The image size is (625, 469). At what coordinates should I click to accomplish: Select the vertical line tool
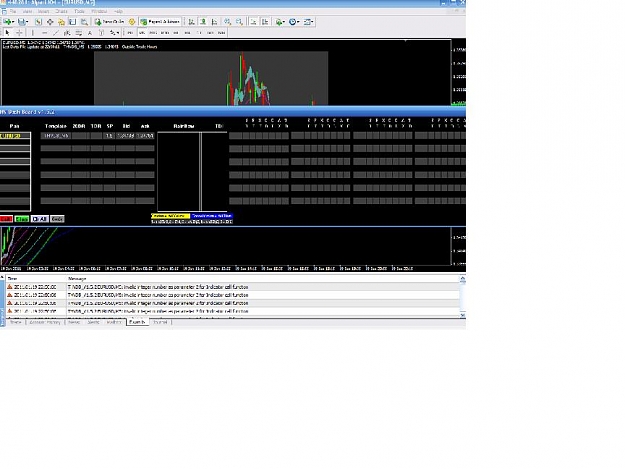point(33,33)
